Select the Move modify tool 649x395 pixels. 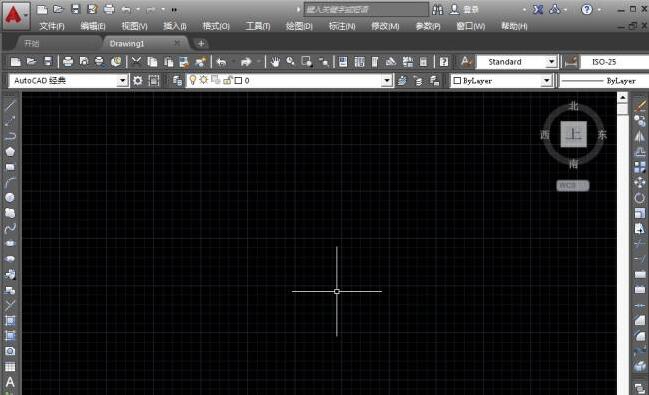(639, 183)
